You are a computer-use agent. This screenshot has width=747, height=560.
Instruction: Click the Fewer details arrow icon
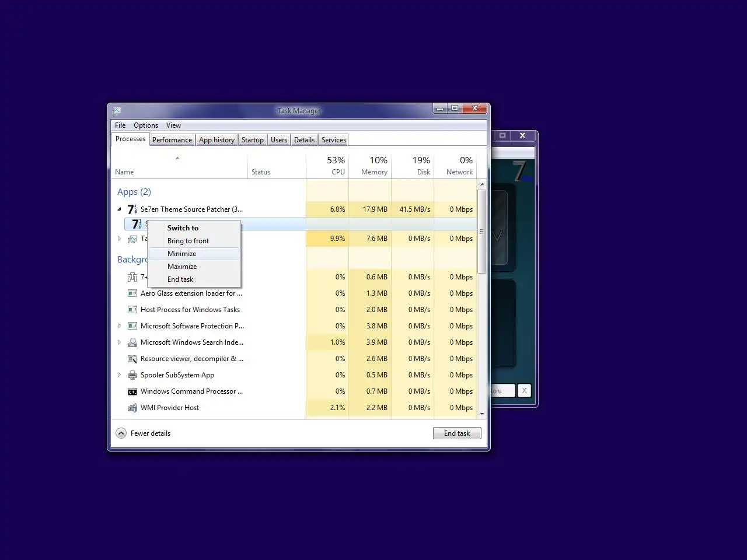click(x=121, y=433)
